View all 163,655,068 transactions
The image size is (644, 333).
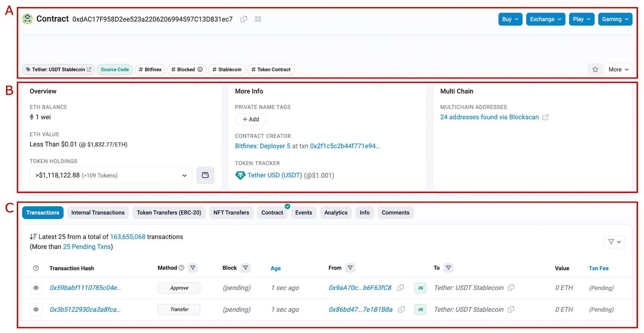point(128,237)
